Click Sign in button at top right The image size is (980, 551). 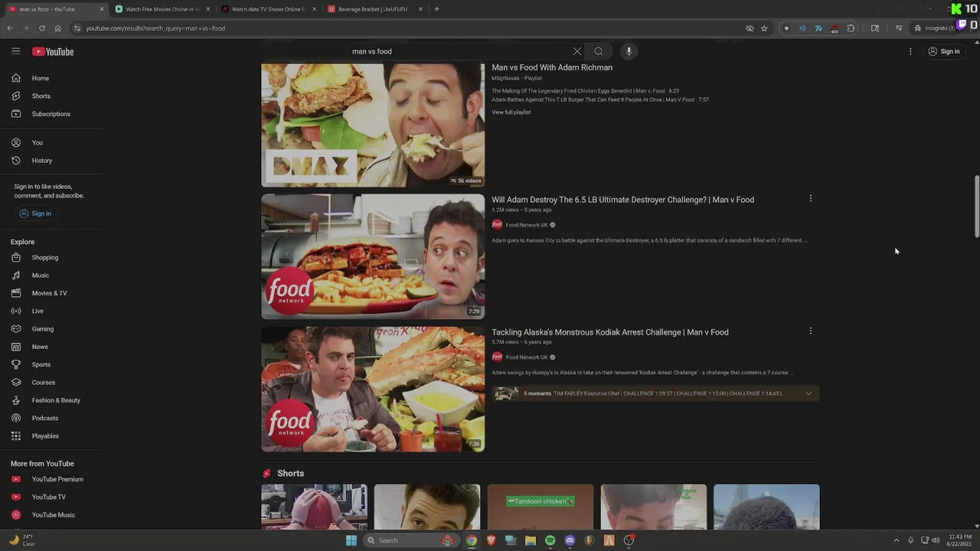pos(944,51)
